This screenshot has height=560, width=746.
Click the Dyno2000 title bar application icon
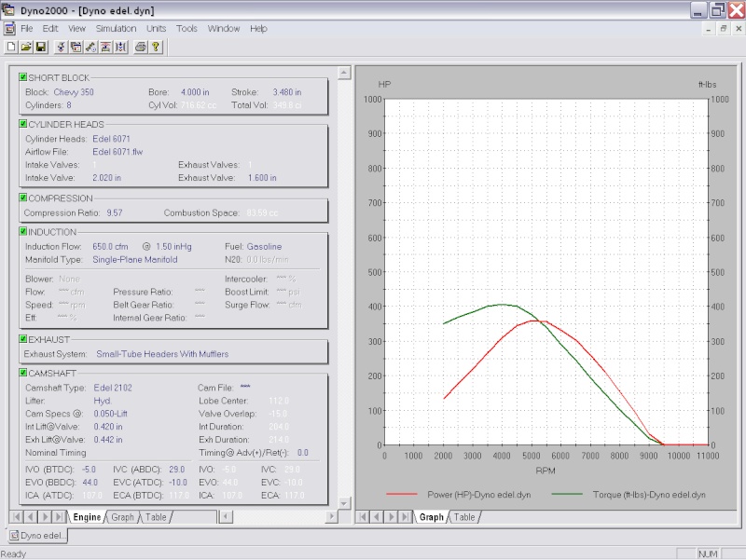[x=8, y=9]
